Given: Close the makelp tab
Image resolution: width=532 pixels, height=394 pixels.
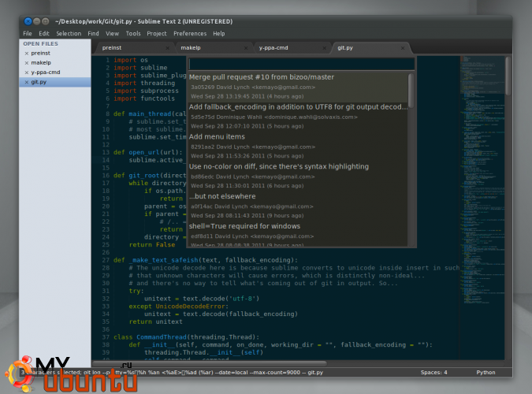Looking at the screenshot, I should pyautogui.click(x=246, y=48).
